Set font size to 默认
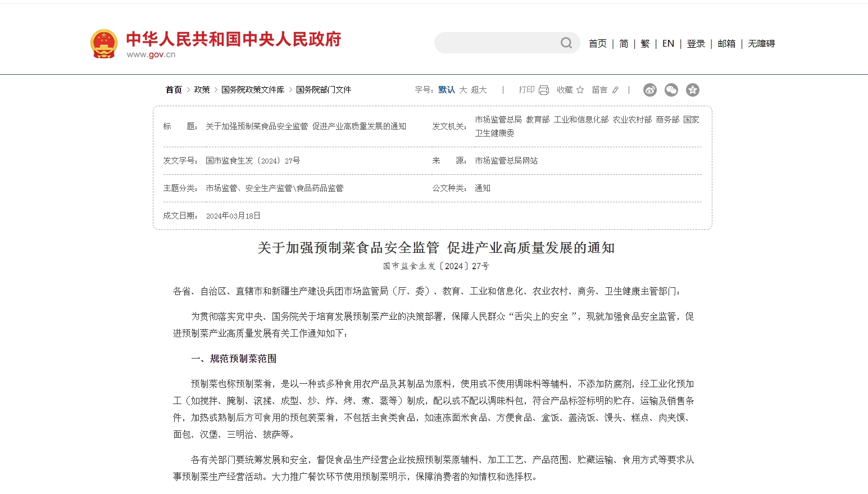The height and width of the screenshot is (494, 868). (x=447, y=90)
